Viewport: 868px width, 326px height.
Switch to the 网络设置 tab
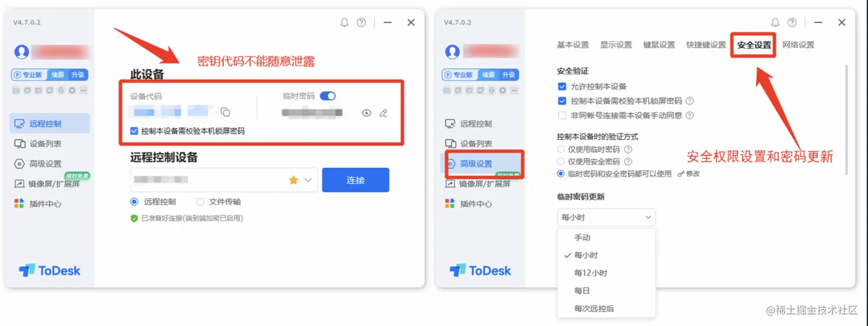(799, 45)
